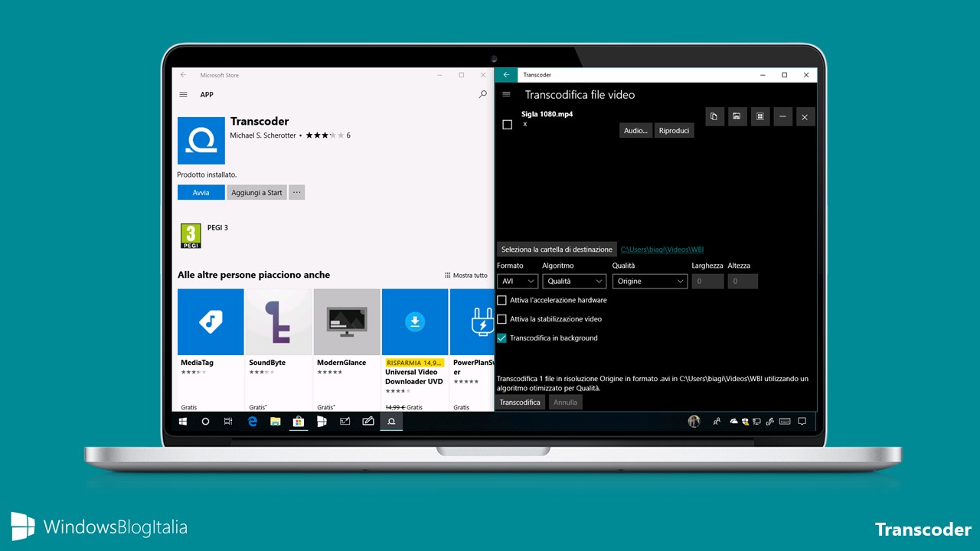Select the Sigla 1080.mp4 checkbox

(x=507, y=125)
